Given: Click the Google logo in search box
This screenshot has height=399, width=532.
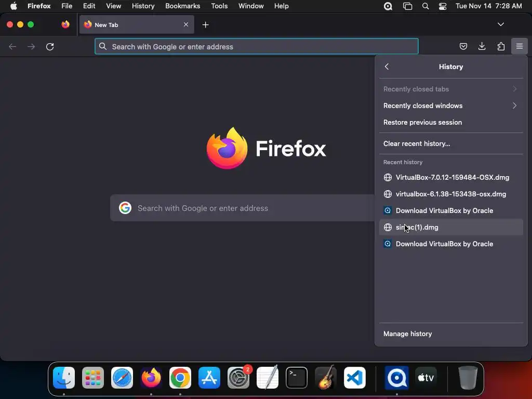Looking at the screenshot, I should point(125,208).
